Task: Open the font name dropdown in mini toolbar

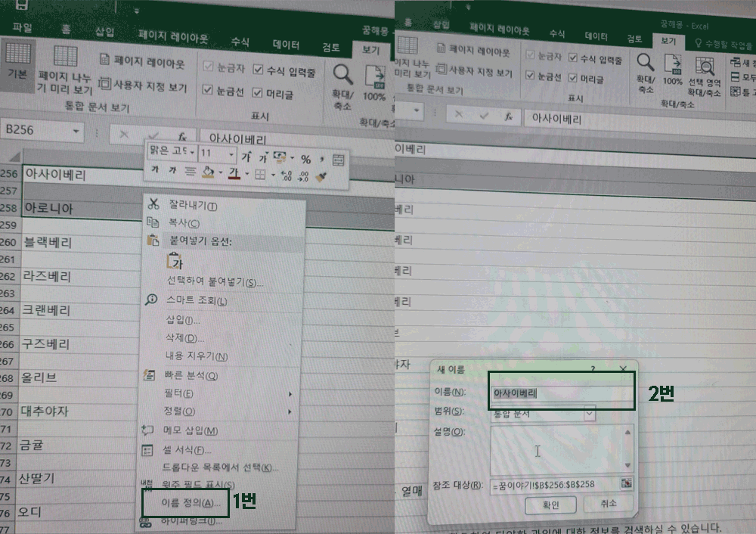Action: [192, 153]
